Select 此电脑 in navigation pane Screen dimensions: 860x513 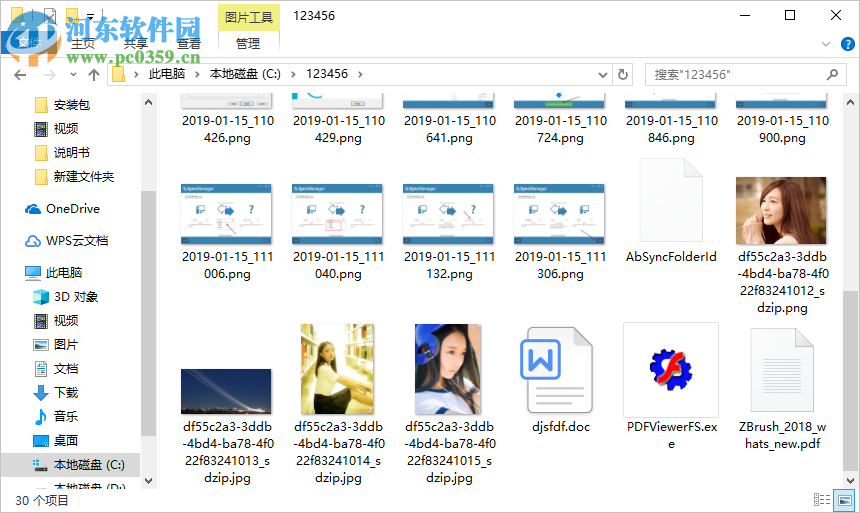click(64, 273)
